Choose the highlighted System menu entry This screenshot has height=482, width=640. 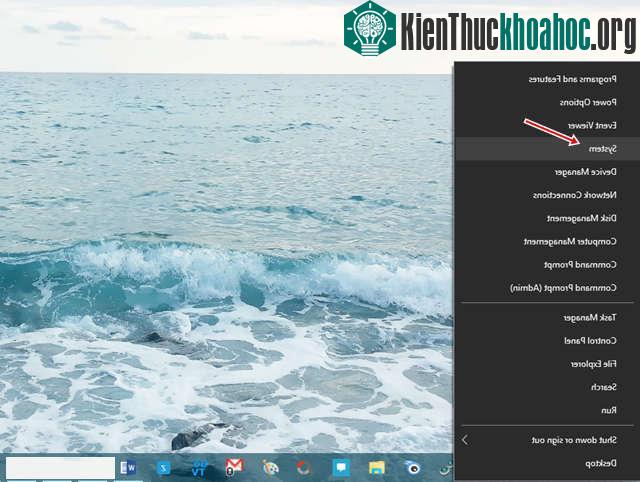[547, 149]
